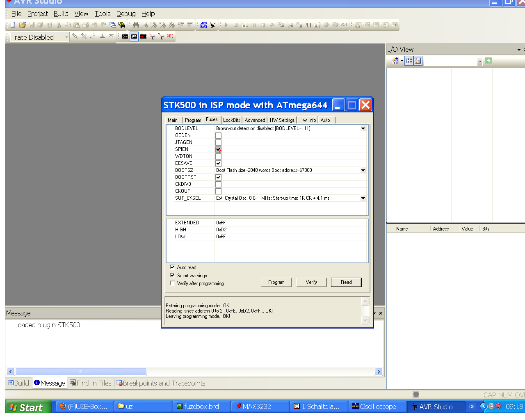Click the Verify button
Image resolution: width=525 pixels, height=420 pixels.
311,282
